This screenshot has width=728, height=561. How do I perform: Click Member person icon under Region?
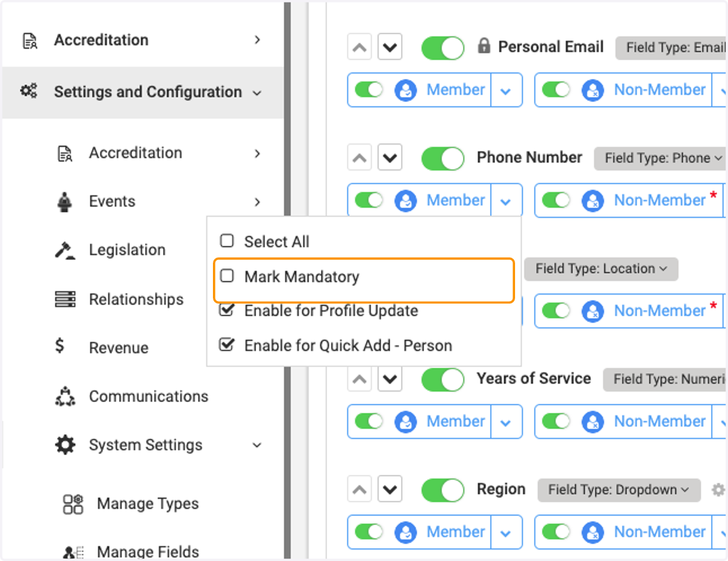[405, 532]
